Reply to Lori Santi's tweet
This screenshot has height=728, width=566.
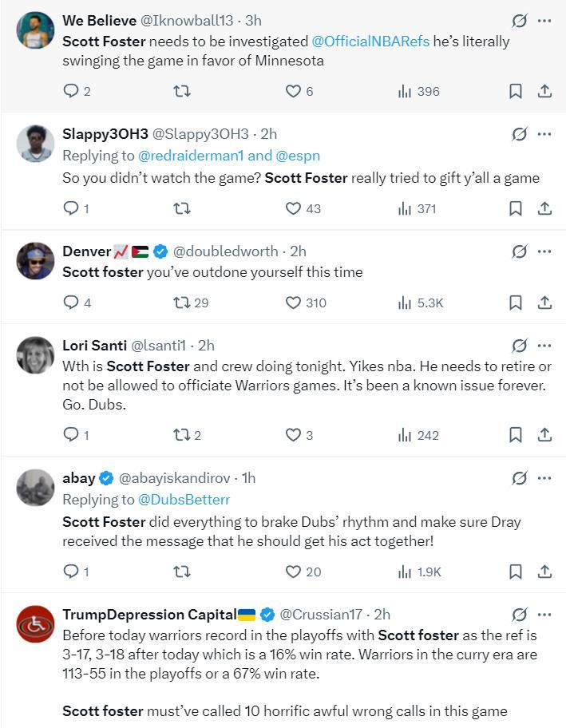71,435
